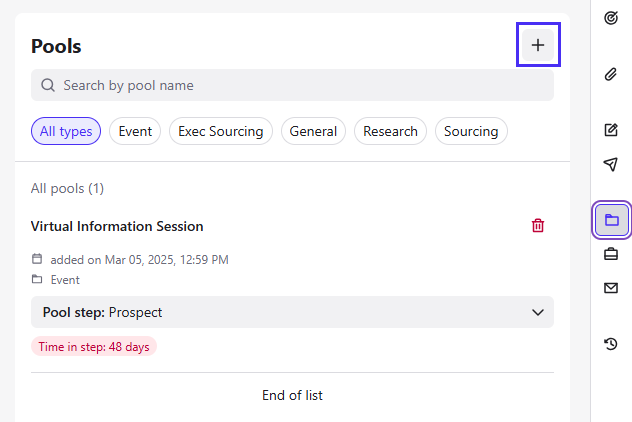The image size is (632, 422).
Task: Filter pools by General type
Action: pos(313,131)
